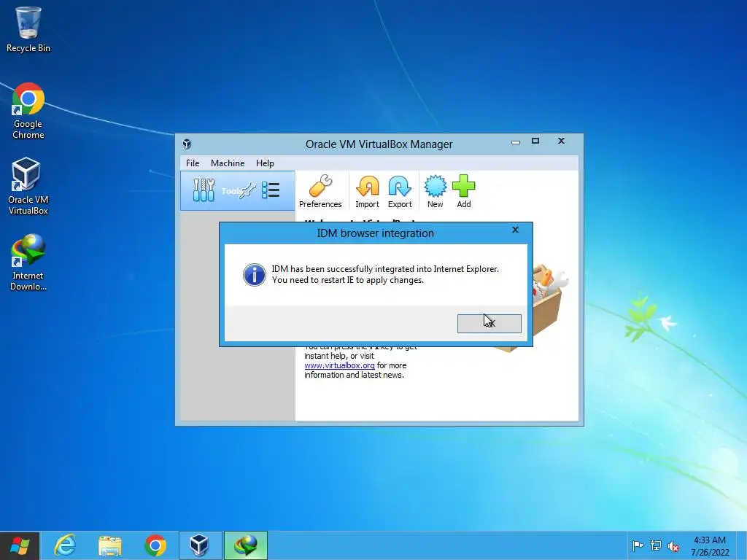Open the www.virtualbox.org link

point(339,365)
